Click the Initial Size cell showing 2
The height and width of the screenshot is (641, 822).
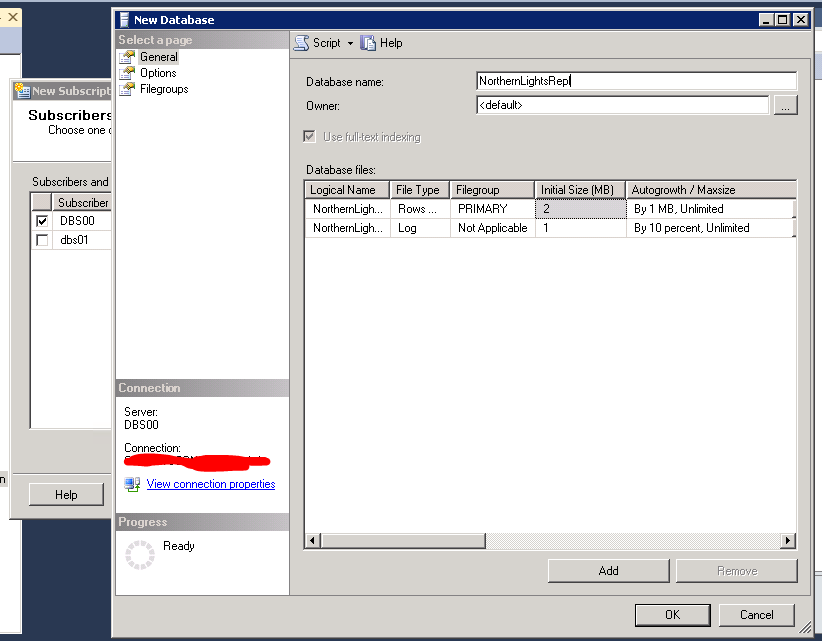580,209
